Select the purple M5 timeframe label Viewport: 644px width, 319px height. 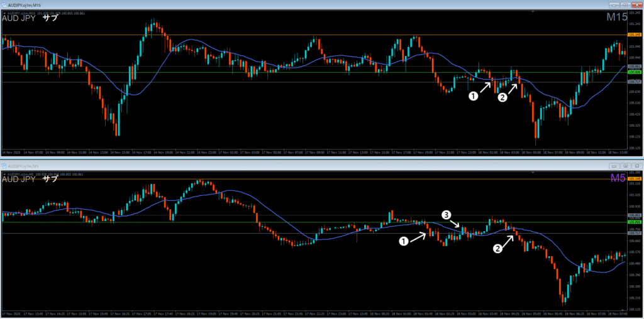[618, 178]
